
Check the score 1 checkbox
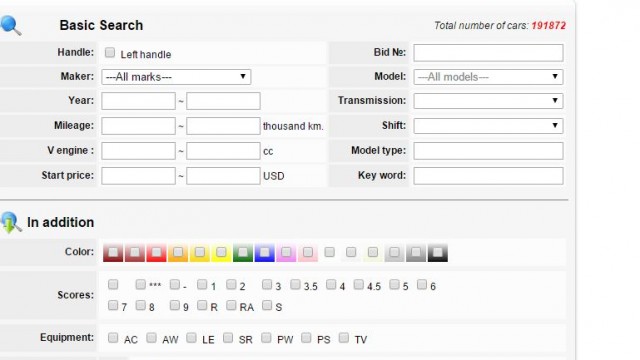[x=202, y=284]
